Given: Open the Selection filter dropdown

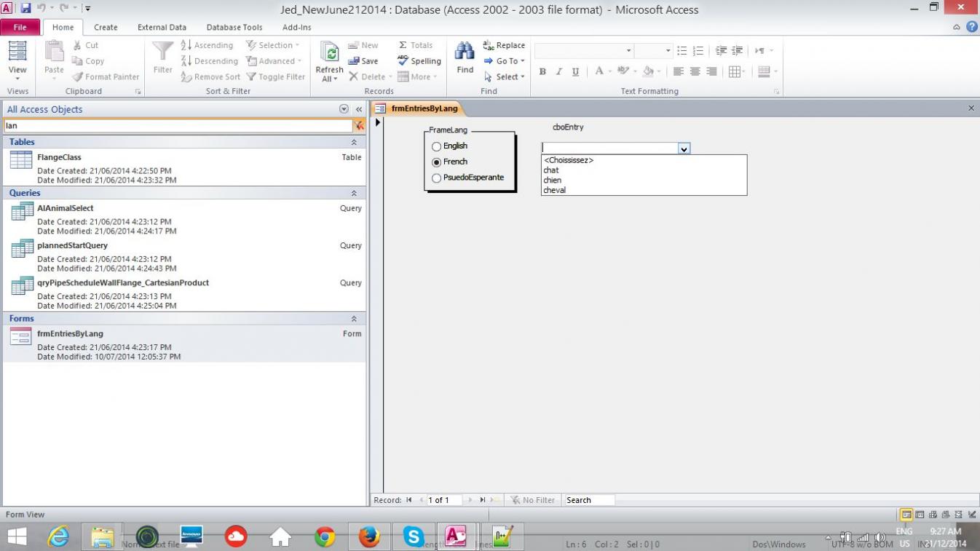Looking at the screenshot, I should [x=273, y=45].
